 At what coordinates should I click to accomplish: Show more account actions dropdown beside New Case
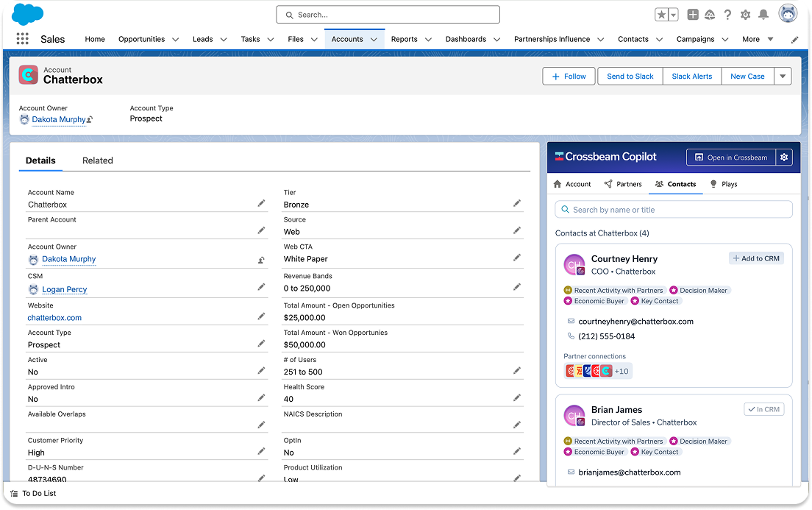point(783,77)
